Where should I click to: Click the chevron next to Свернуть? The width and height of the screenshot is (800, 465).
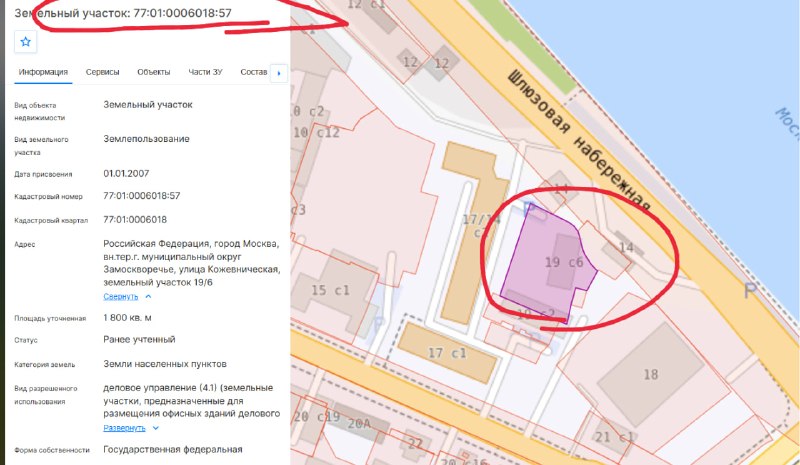point(148,297)
